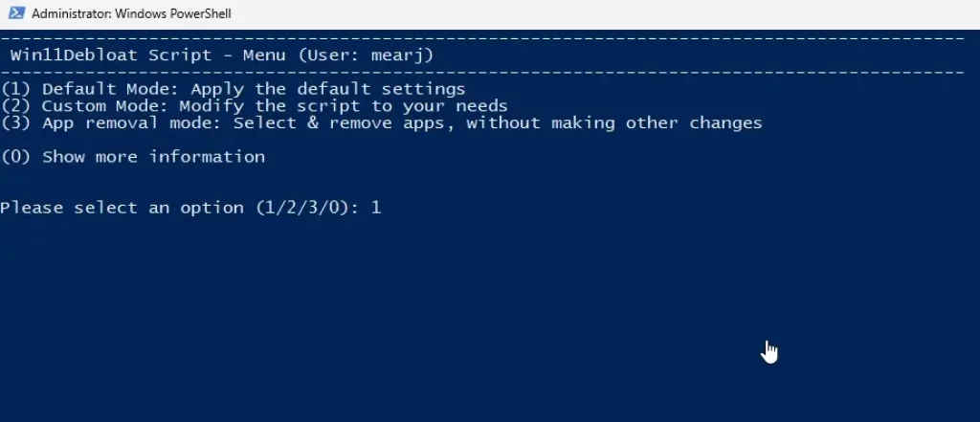The height and width of the screenshot is (422, 980).
Task: Select the "Default Mode" label text
Action: (x=99, y=89)
